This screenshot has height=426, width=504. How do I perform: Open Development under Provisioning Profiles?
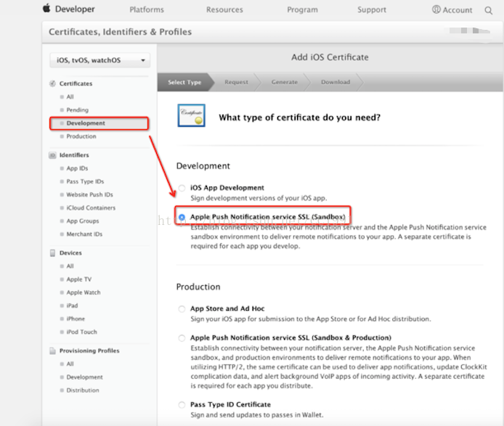click(84, 377)
